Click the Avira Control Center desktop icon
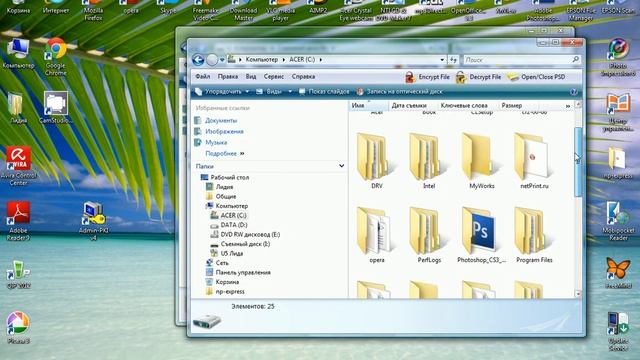 tap(18, 166)
